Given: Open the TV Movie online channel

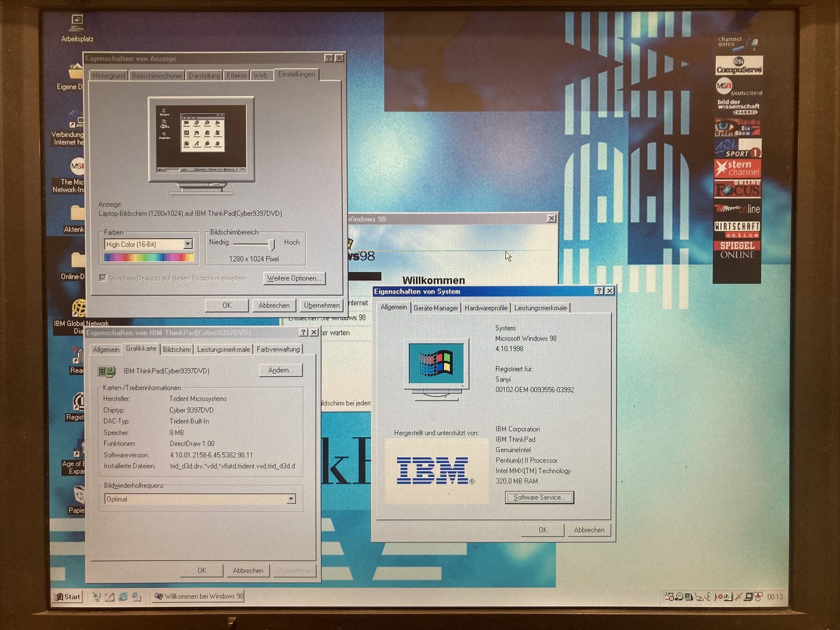Looking at the screenshot, I should (x=738, y=209).
